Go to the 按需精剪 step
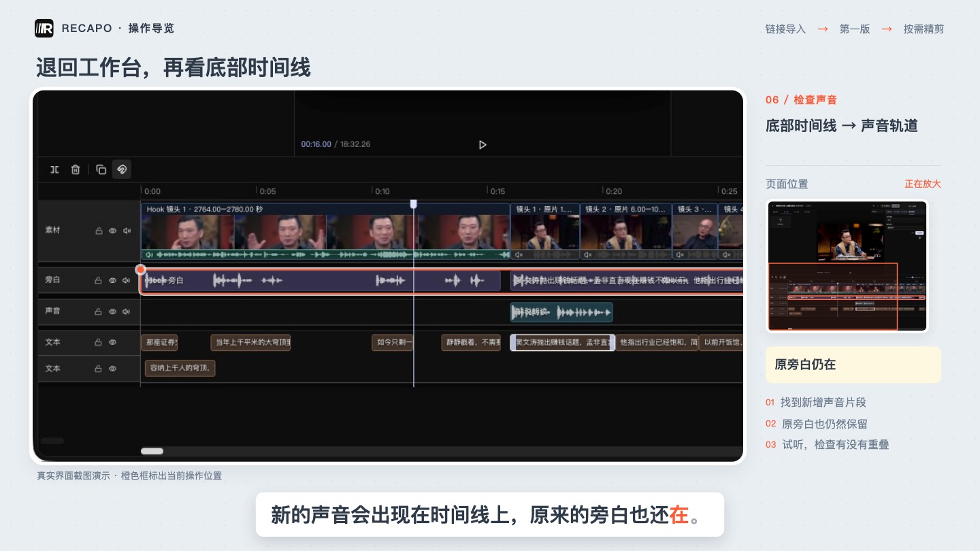The image size is (980, 551). 924,29
